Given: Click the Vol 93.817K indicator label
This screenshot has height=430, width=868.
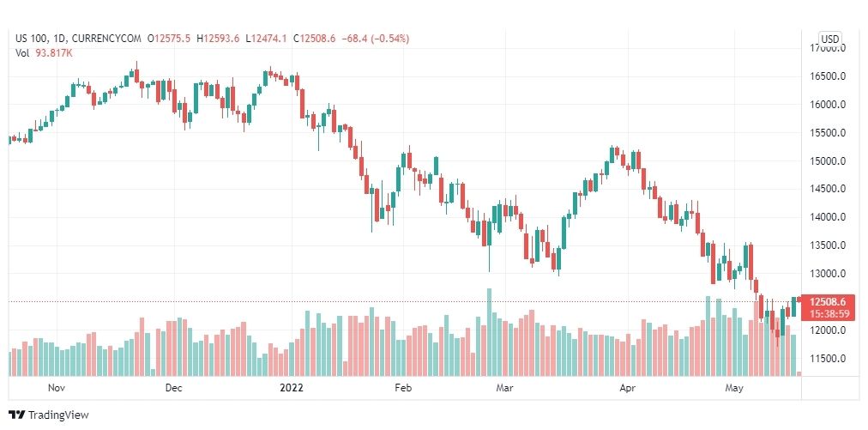Looking at the screenshot, I should pos(45,53).
